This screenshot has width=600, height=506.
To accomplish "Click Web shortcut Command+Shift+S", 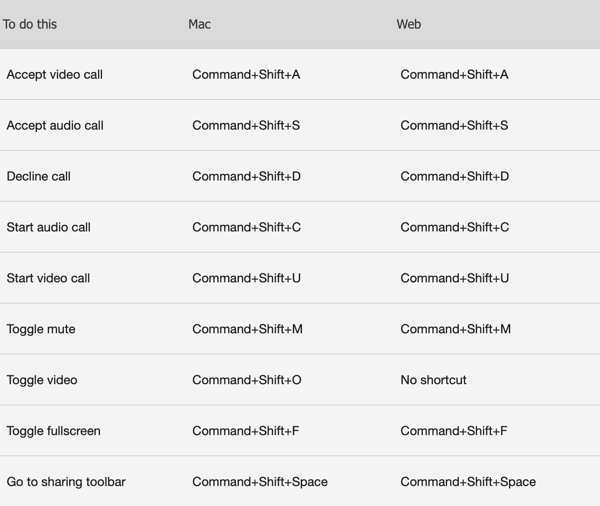I will pos(454,125).
